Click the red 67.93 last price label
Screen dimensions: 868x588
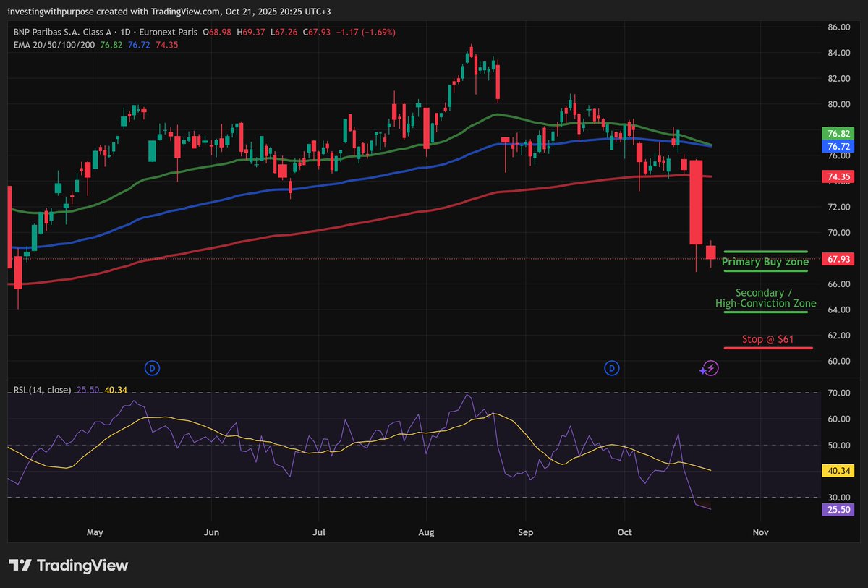click(837, 259)
